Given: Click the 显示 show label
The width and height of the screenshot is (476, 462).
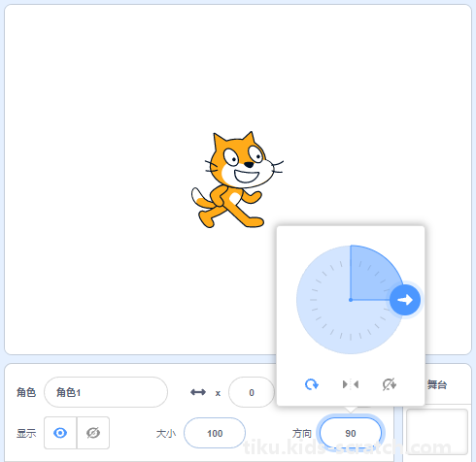Looking at the screenshot, I should [26, 433].
